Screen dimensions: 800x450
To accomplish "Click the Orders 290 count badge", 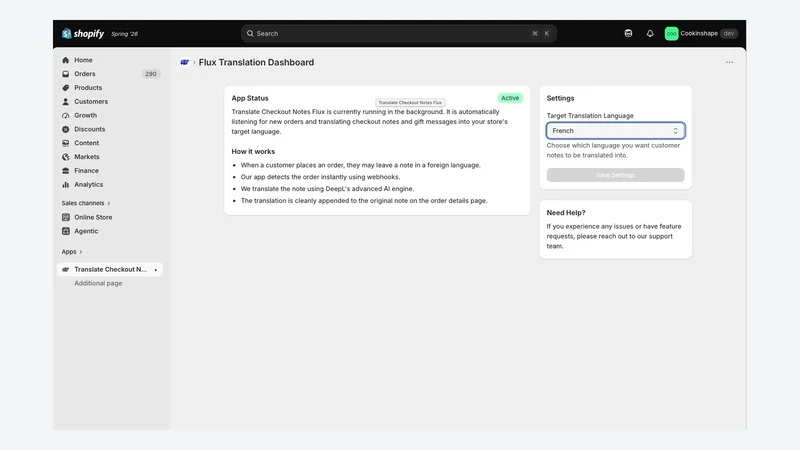I will click(151, 74).
